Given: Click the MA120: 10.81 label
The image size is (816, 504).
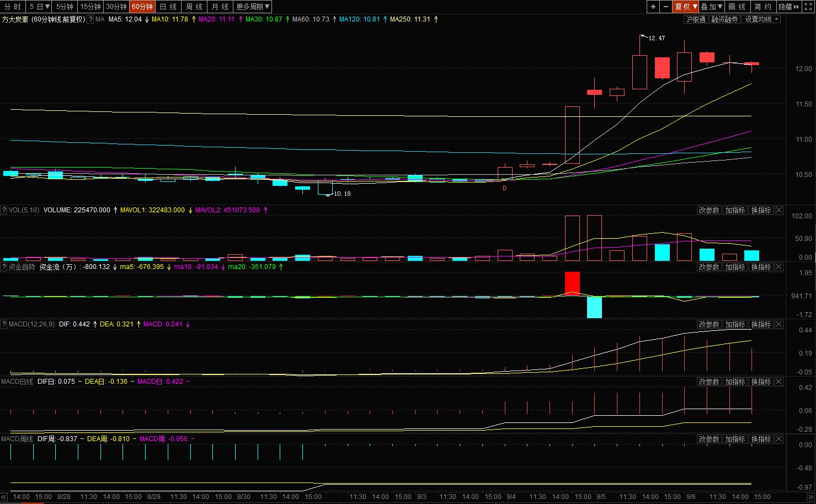Looking at the screenshot, I should 359,19.
